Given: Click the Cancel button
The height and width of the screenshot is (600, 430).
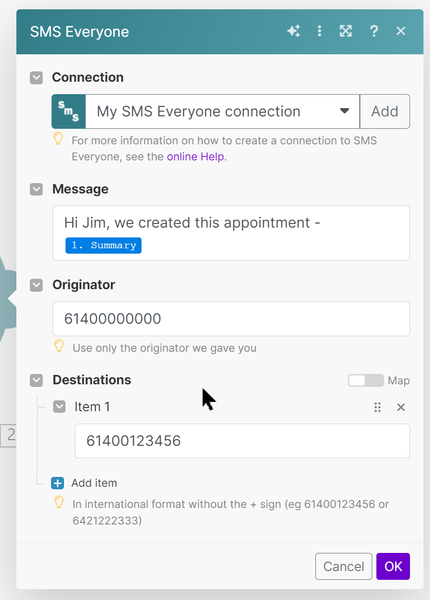Looking at the screenshot, I should point(344,566).
